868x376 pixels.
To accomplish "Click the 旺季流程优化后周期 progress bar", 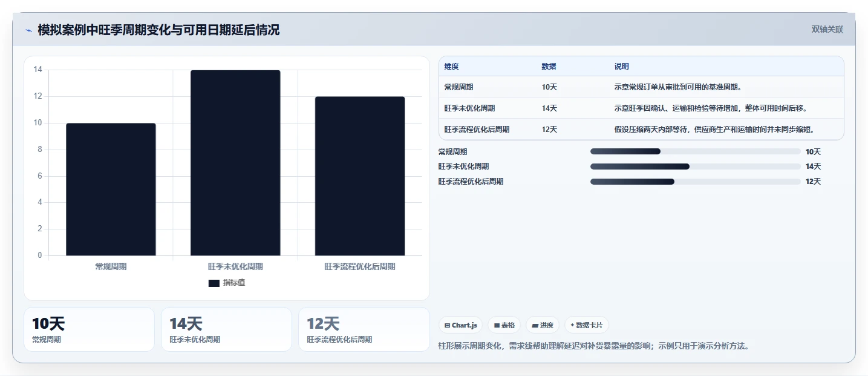I will point(696,182).
